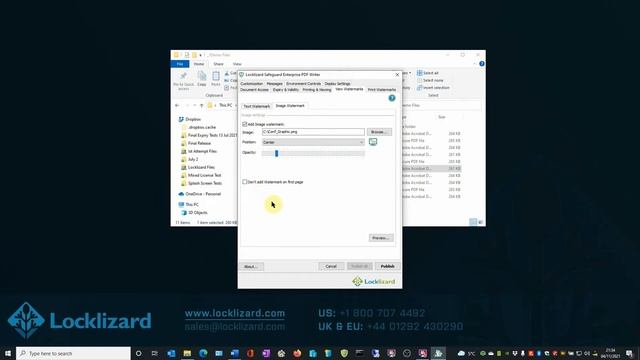
Task: Select the Share tab in File Explorer
Action: click(218, 64)
